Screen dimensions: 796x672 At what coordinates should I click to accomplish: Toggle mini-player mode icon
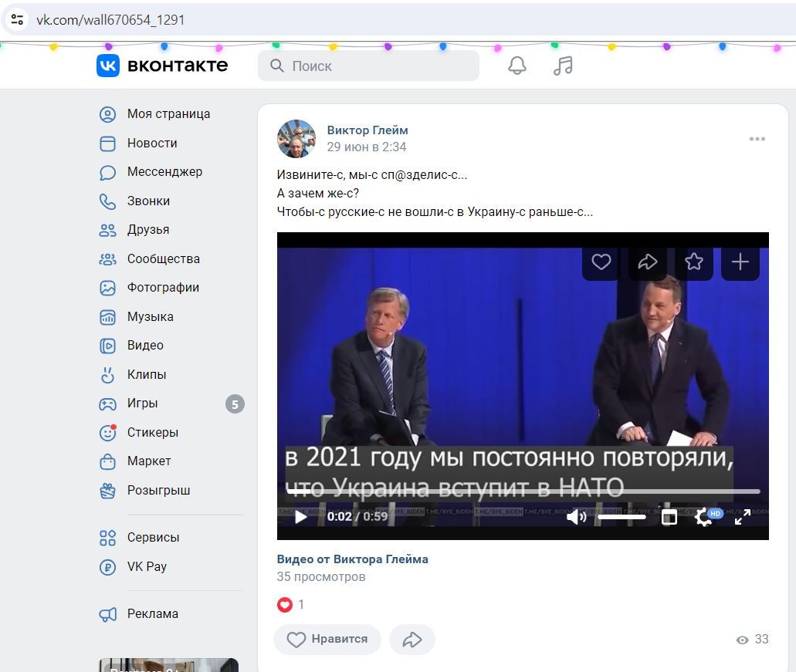pyautogui.click(x=669, y=517)
